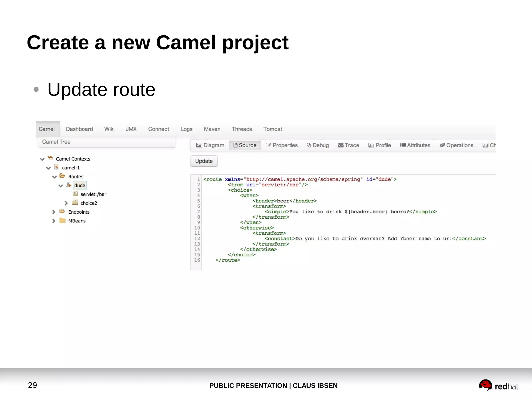The height and width of the screenshot is (399, 532).
Task: Open the Threads tab
Action: pos(242,129)
